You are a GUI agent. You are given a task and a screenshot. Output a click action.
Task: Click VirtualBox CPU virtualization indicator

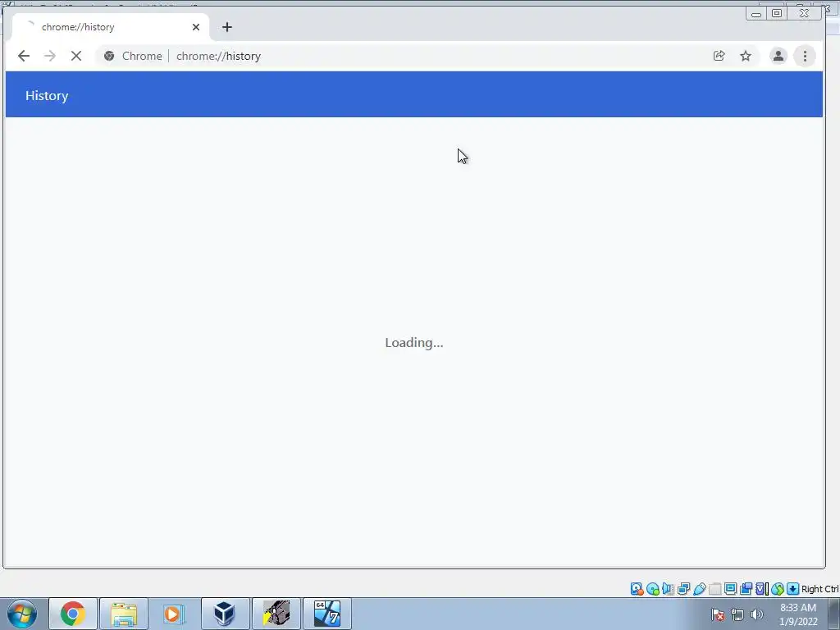(x=761, y=589)
